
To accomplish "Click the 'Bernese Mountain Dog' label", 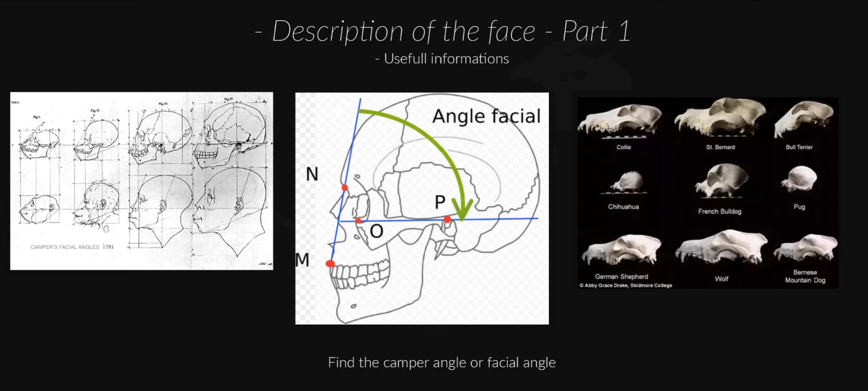I will pos(805,276).
